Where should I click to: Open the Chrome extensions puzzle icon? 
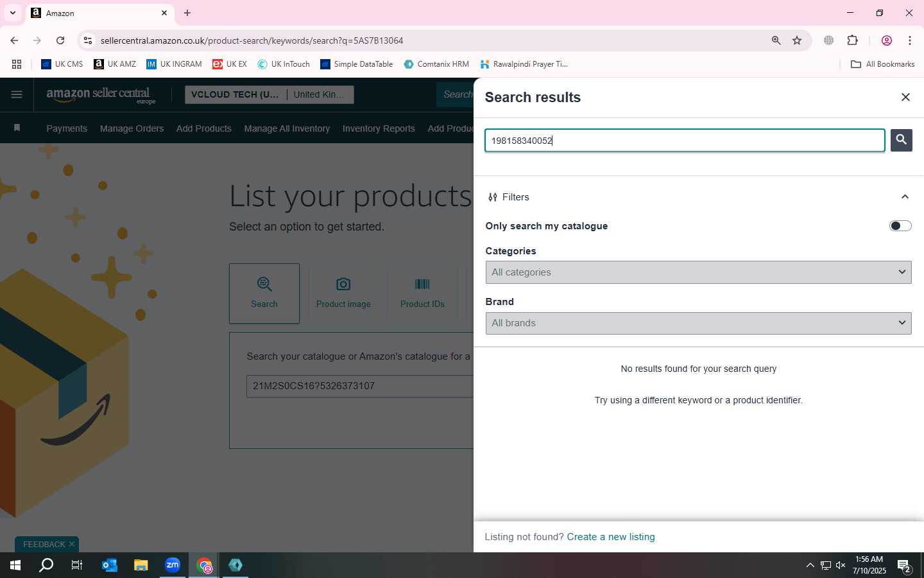tap(852, 40)
